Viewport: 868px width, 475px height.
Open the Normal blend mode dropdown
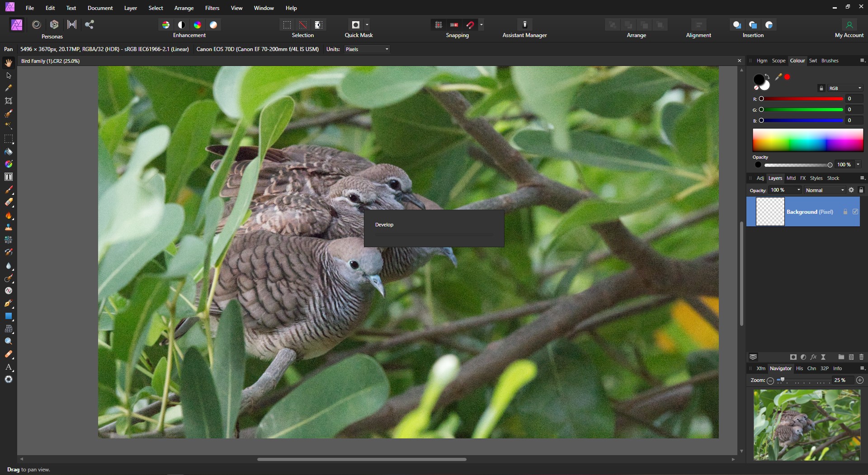(824, 190)
